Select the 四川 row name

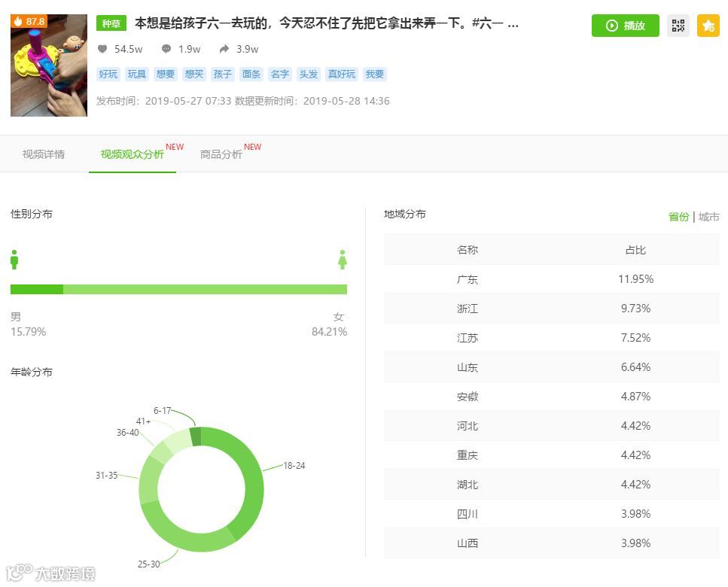click(467, 514)
